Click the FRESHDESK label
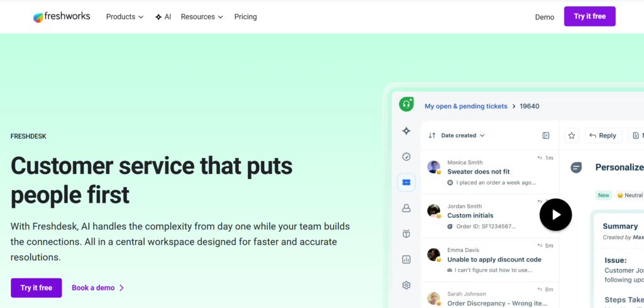The height and width of the screenshot is (308, 644). (x=28, y=137)
